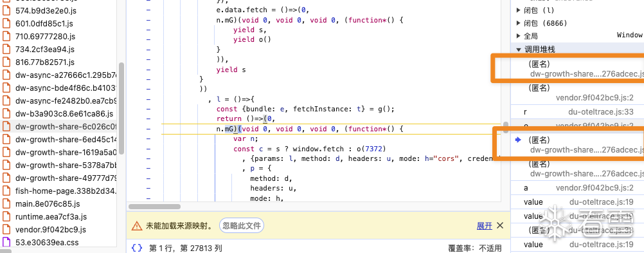Click the main.8e076c85.js file icon

click(6, 203)
